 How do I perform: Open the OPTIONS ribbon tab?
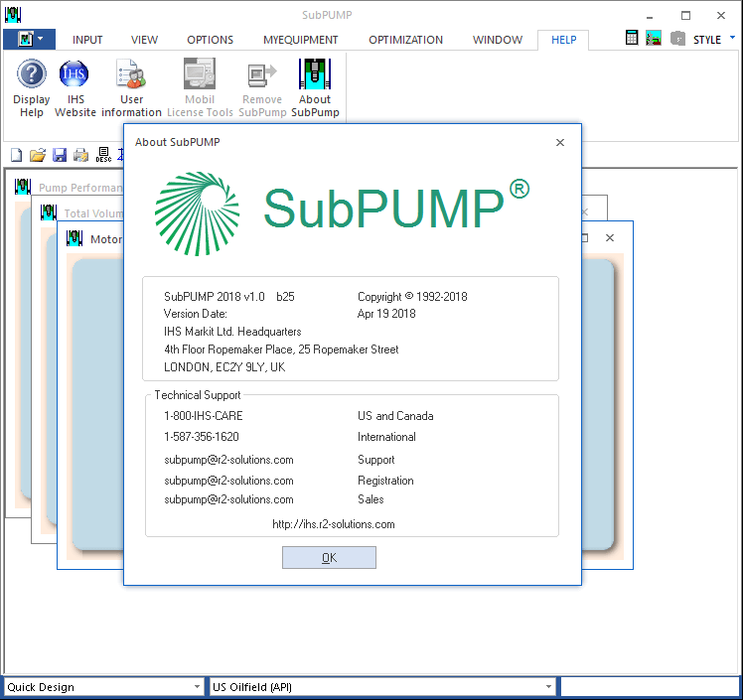(210, 40)
